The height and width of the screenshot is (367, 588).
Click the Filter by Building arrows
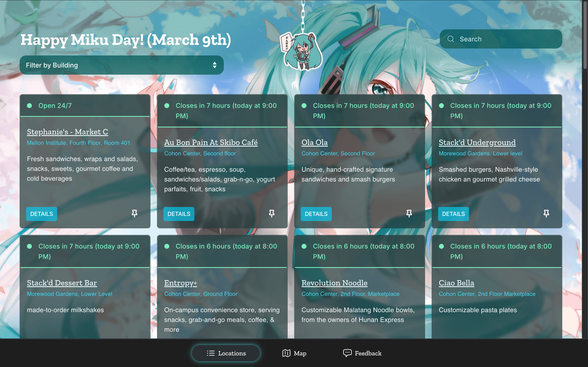click(215, 65)
